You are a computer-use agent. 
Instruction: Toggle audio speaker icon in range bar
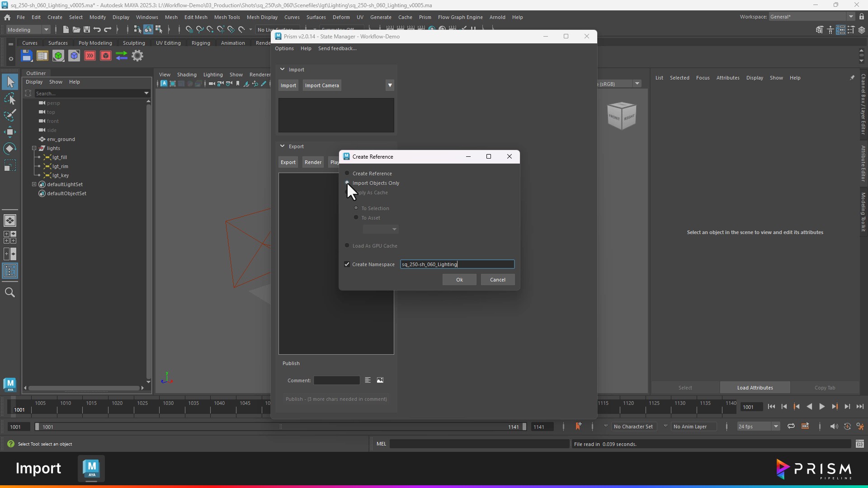[834, 427]
